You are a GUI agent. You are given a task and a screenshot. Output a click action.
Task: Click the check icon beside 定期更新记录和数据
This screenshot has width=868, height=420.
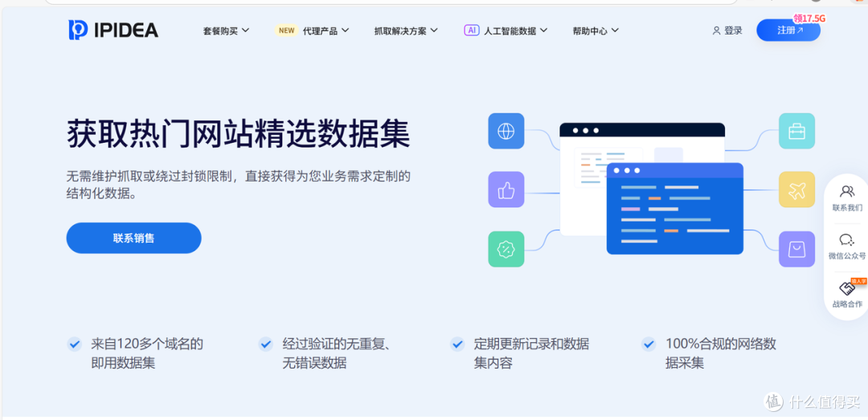coord(457,345)
